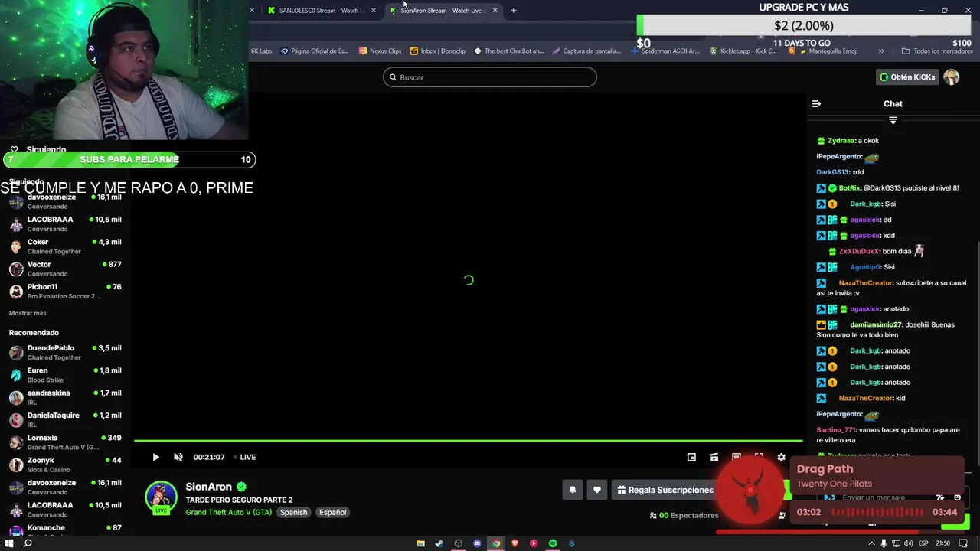Screen dimensions: 980x551
Task: Open Kicklet.app bookmark
Action: click(x=743, y=51)
